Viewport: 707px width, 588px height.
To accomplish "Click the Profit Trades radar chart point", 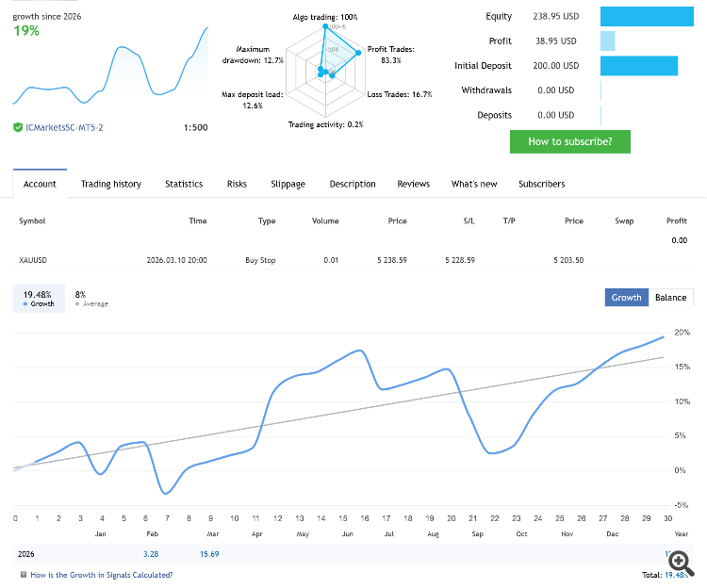I will coord(359,54).
